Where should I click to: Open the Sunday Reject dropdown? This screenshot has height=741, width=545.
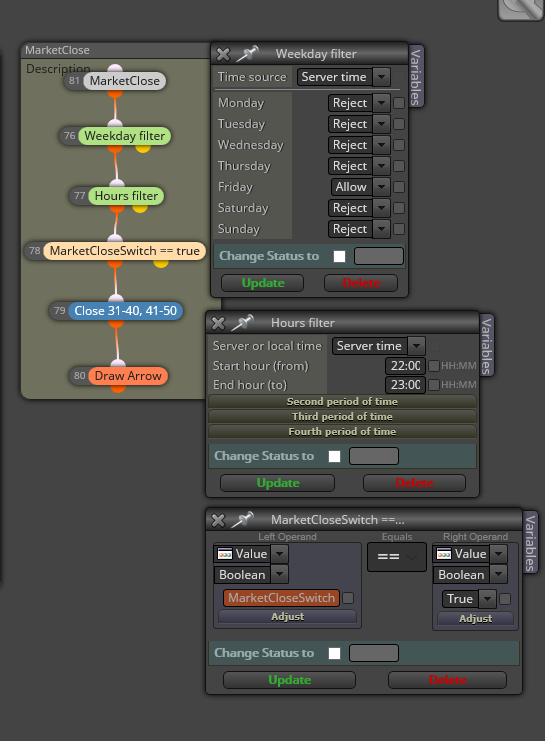359,229
